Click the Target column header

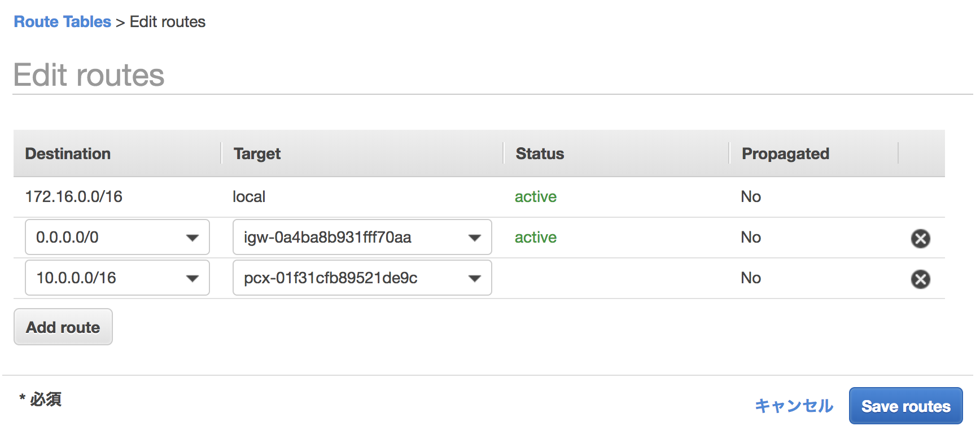257,153
